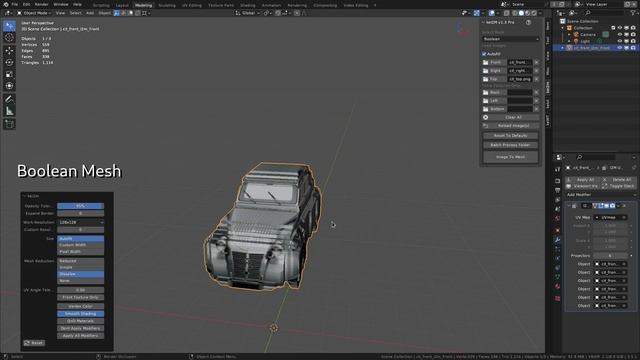
Task: Toggle viewport overlays in the header
Action: (x=492, y=13)
